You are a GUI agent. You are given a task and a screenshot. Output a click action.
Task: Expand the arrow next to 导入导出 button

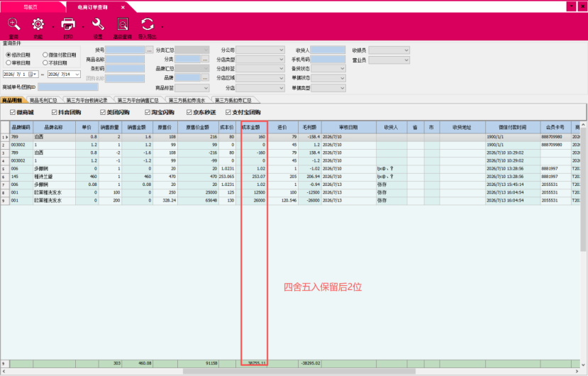[162, 27]
